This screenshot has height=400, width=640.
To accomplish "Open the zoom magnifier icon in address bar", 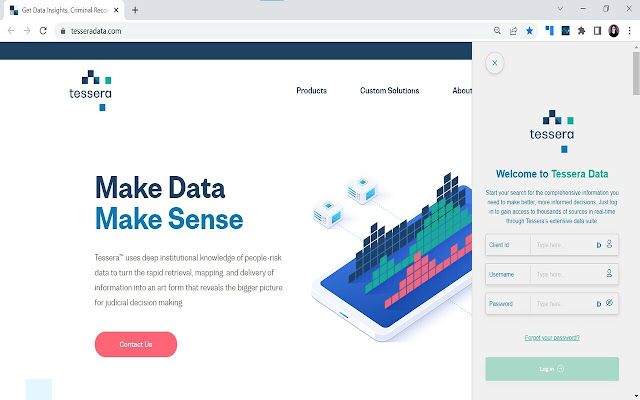I will pos(497,31).
